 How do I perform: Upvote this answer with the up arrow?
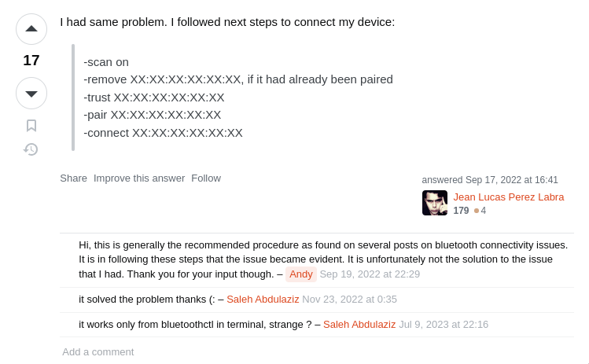pyautogui.click(x=31, y=29)
